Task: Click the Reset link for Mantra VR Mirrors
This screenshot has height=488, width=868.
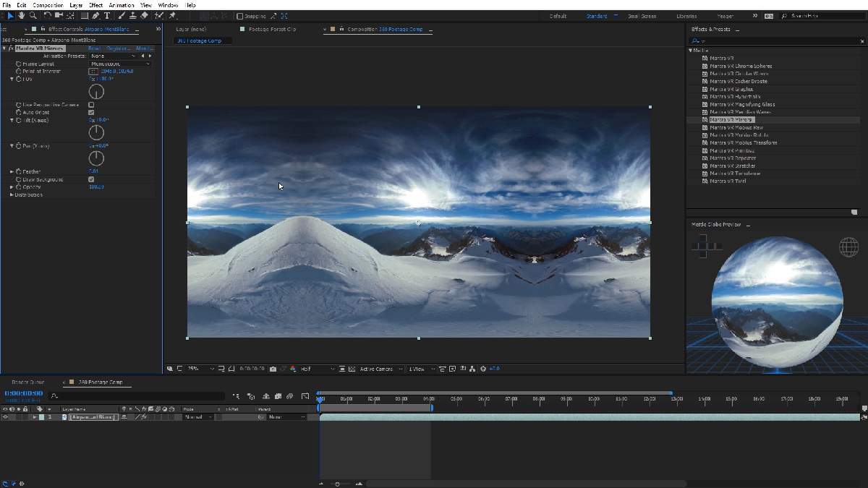Action: click(x=94, y=48)
